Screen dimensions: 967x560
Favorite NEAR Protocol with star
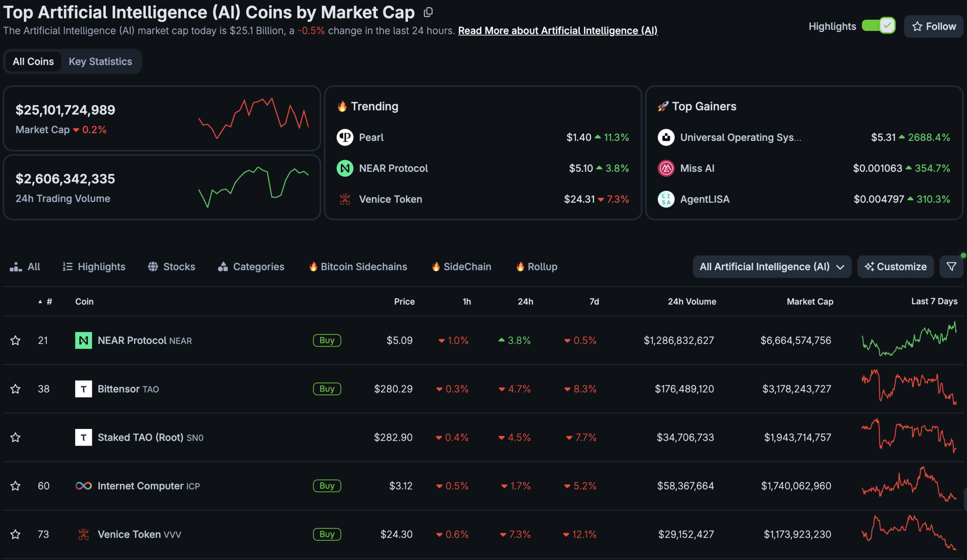pos(15,340)
